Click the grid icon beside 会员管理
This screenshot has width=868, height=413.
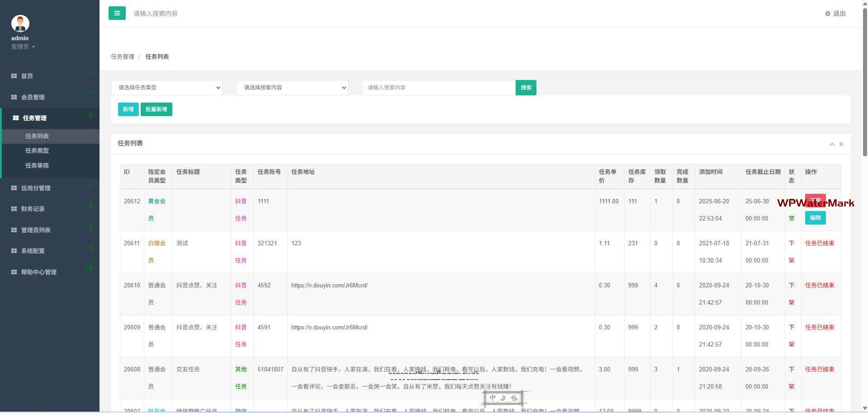pos(14,97)
